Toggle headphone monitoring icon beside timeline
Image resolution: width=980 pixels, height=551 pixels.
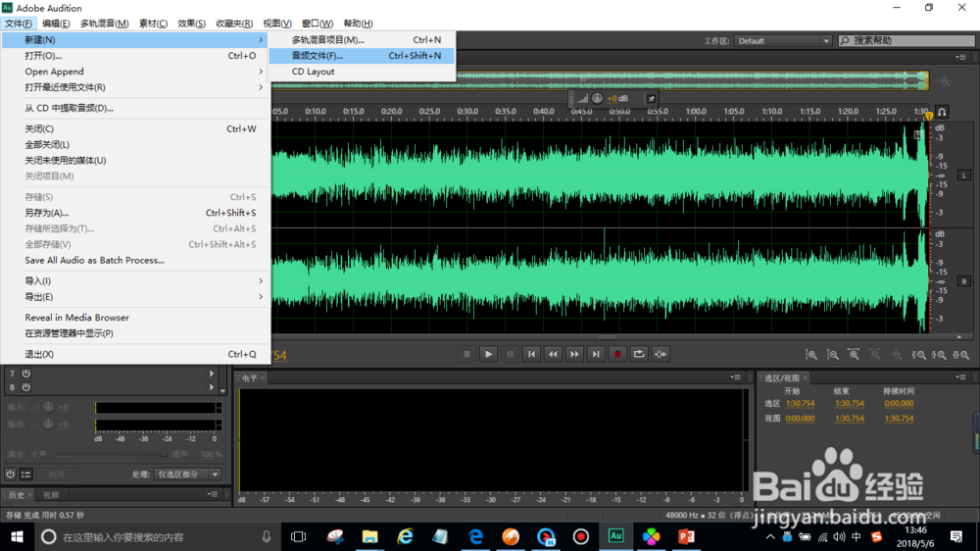pos(942,112)
